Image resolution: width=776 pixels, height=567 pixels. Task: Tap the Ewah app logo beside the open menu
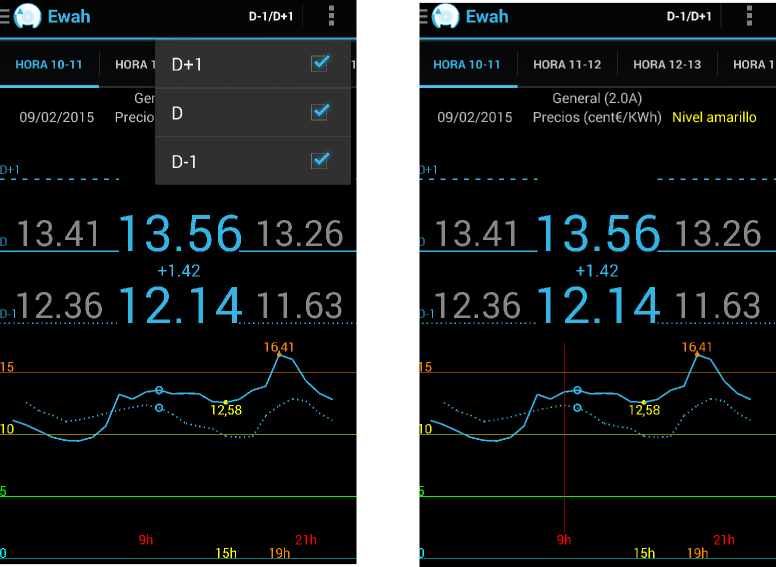point(28,17)
